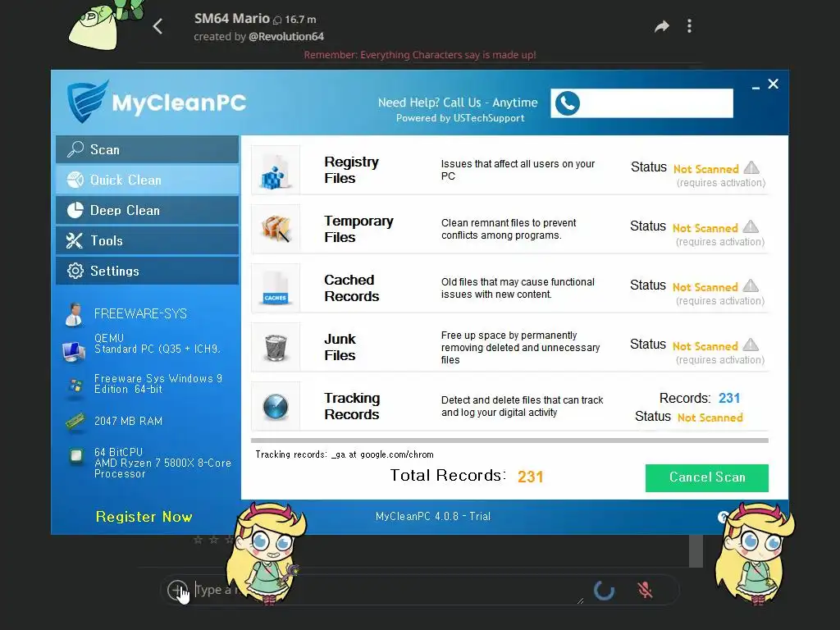Viewport: 840px width, 630px height.
Task: Click the @Revolution64 creator link
Action: (286, 36)
